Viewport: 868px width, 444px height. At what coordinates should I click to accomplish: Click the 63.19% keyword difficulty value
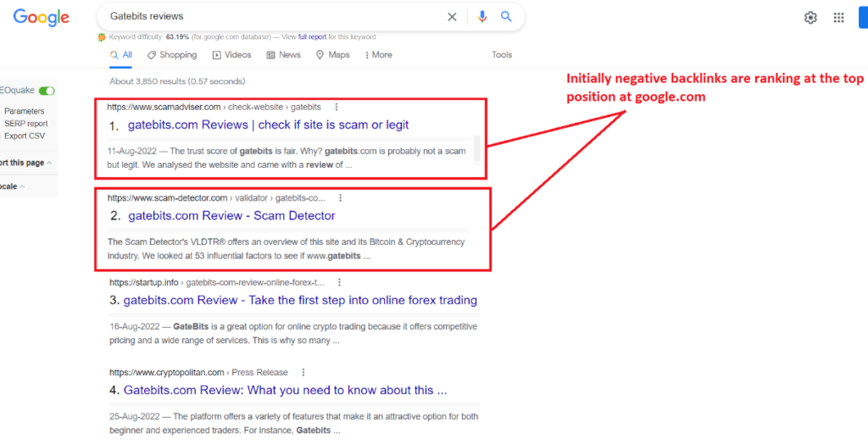pyautogui.click(x=177, y=37)
